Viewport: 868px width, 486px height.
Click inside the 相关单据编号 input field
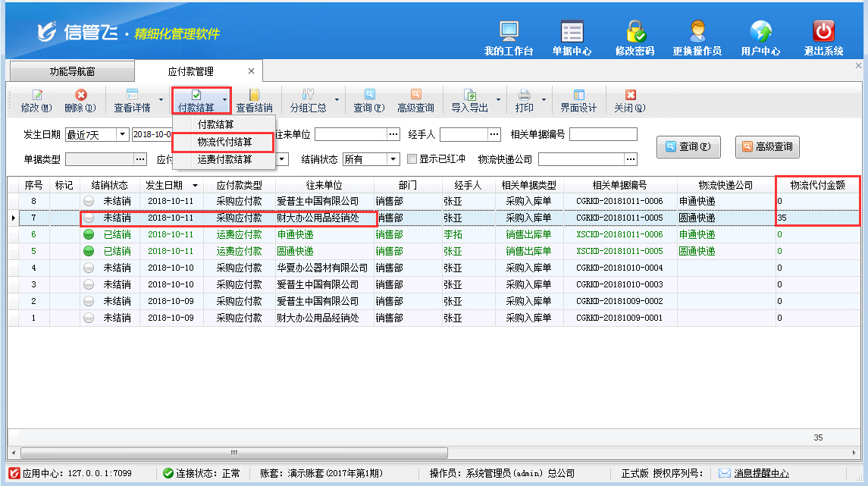pos(603,135)
